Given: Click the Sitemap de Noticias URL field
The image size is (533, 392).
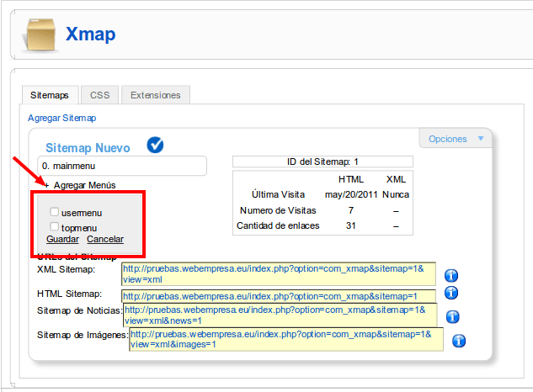Looking at the screenshot, I should [280, 315].
